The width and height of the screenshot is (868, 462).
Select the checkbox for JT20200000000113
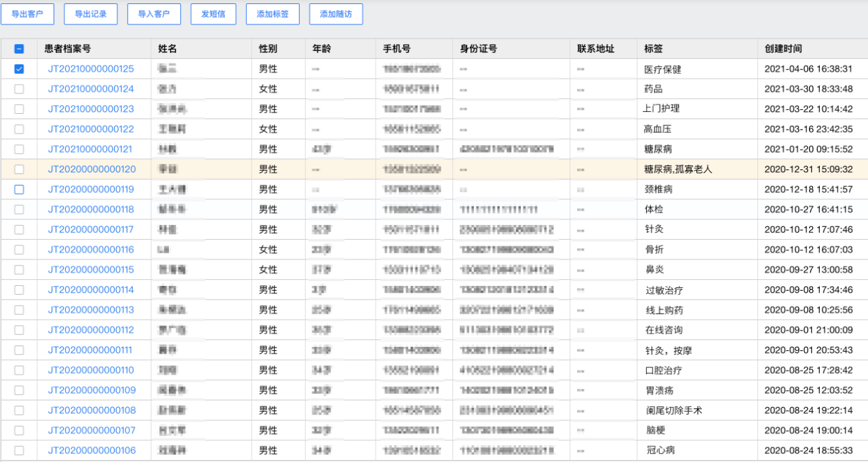pyautogui.click(x=19, y=310)
